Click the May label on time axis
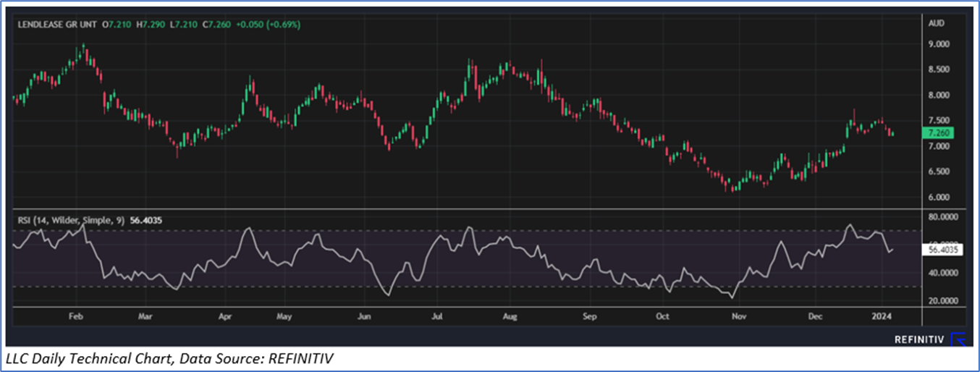Screen dimensions: 980x372 [x=284, y=317]
